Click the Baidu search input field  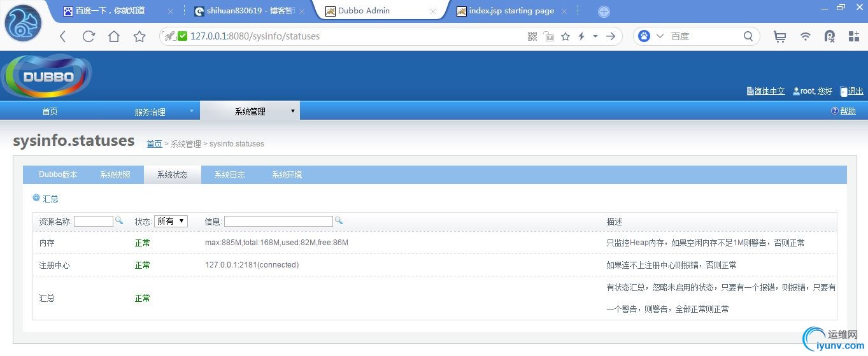tap(704, 36)
